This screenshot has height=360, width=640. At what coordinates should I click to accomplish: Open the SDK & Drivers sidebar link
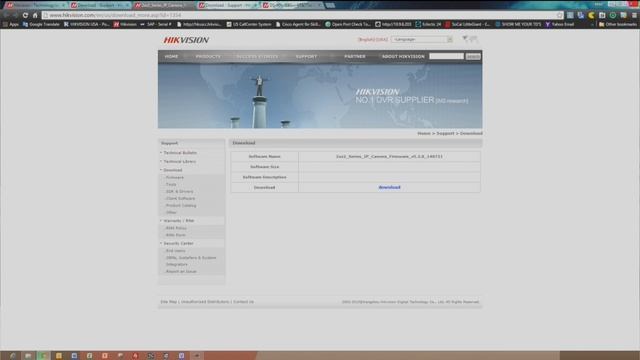pyautogui.click(x=180, y=191)
